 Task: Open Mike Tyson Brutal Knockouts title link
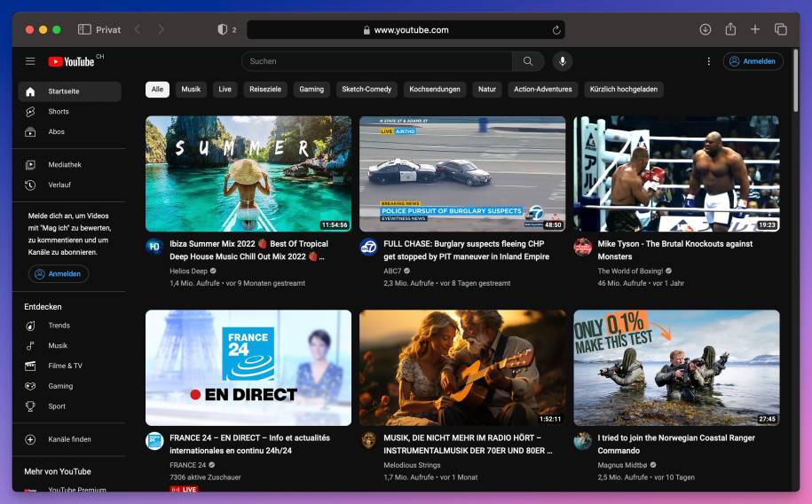pos(674,250)
